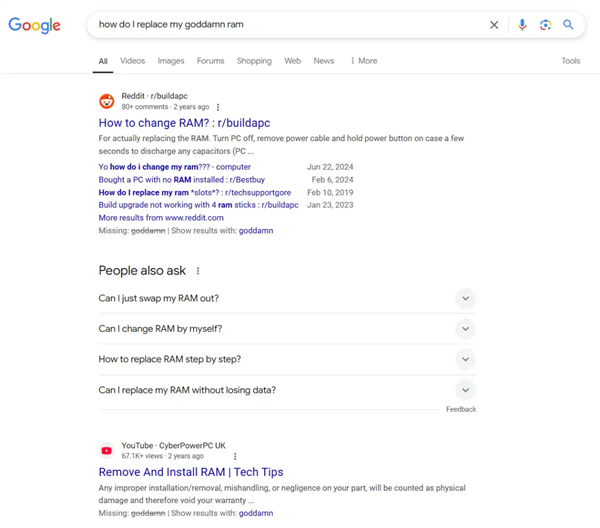The height and width of the screenshot is (528, 600).
Task: Open Reddit result three-dot options
Action: click(218, 107)
